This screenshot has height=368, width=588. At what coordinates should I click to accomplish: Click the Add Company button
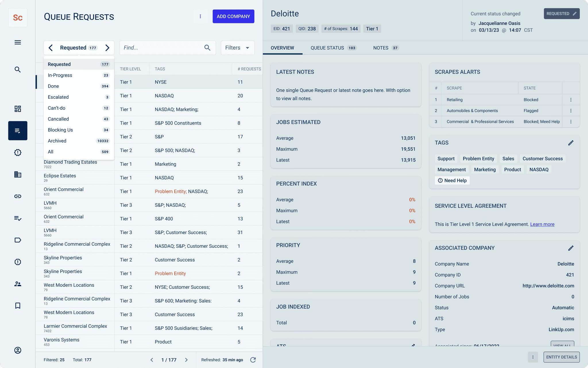click(233, 16)
